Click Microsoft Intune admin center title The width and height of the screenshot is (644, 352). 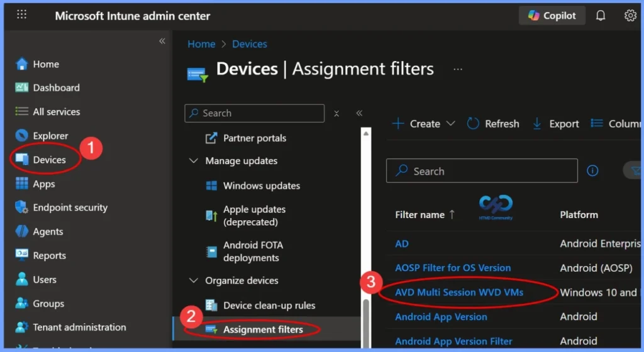pos(132,16)
